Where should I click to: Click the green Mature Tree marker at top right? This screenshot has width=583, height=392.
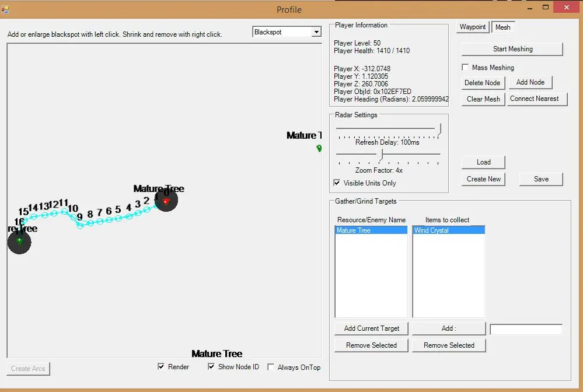(x=319, y=148)
